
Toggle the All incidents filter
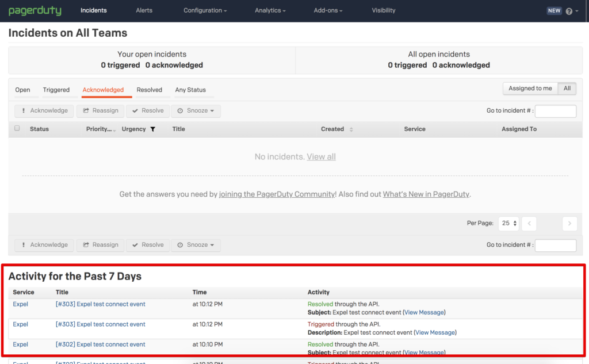click(567, 89)
